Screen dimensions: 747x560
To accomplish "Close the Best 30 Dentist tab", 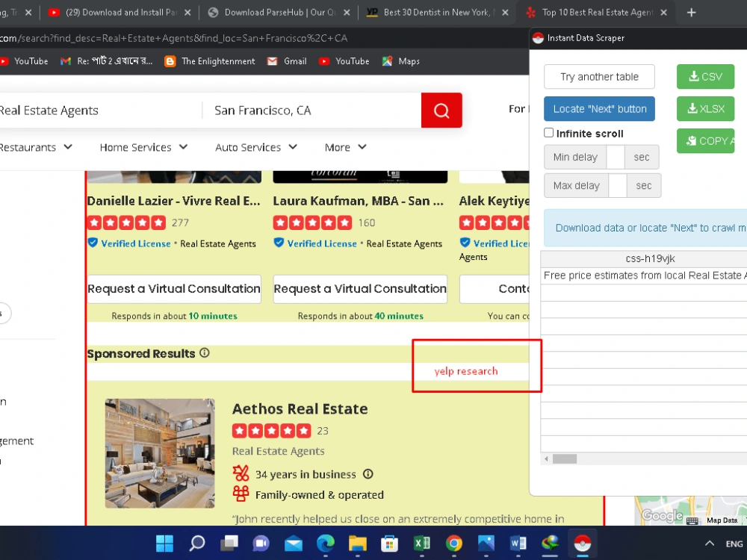I will [x=505, y=13].
